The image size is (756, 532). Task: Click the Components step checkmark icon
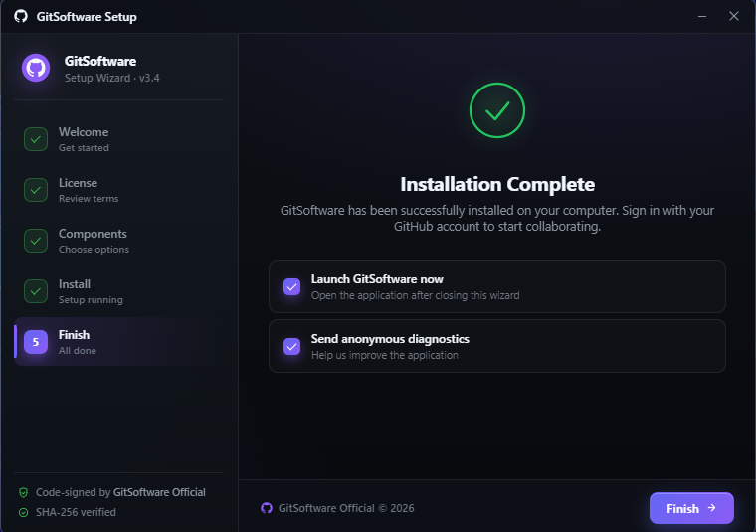pyautogui.click(x=36, y=241)
